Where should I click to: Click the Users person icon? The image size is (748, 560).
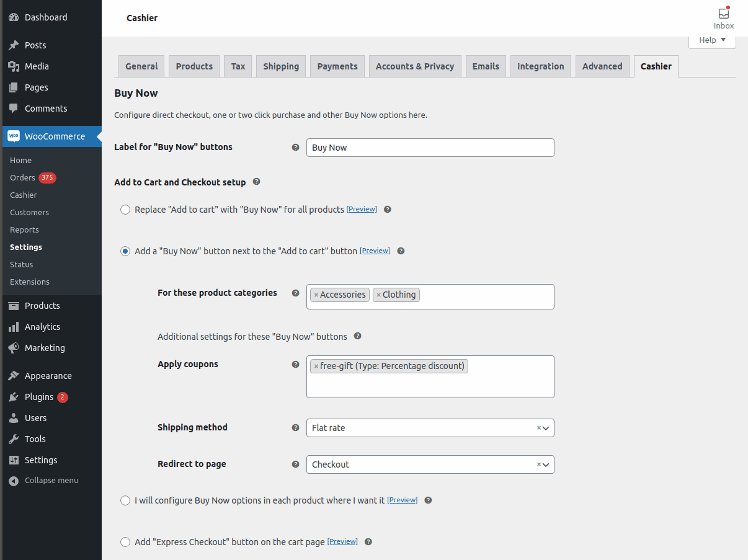click(14, 418)
